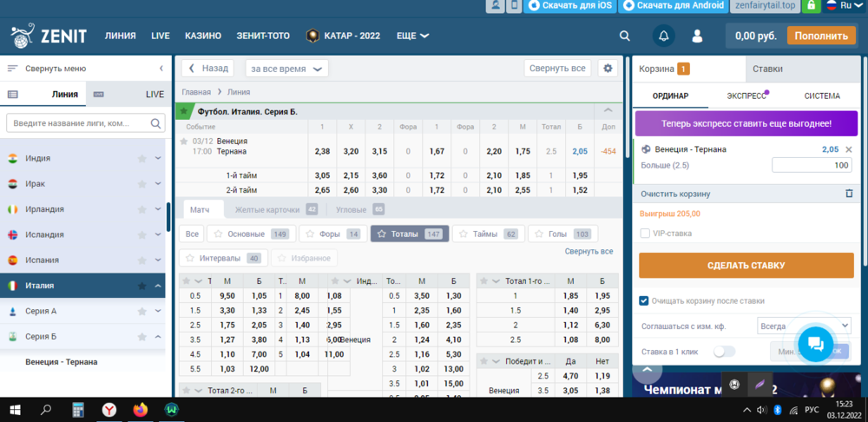Image resolution: width=868 pixels, height=422 pixels.
Task: Click the star next to Индия
Action: pos(141,158)
